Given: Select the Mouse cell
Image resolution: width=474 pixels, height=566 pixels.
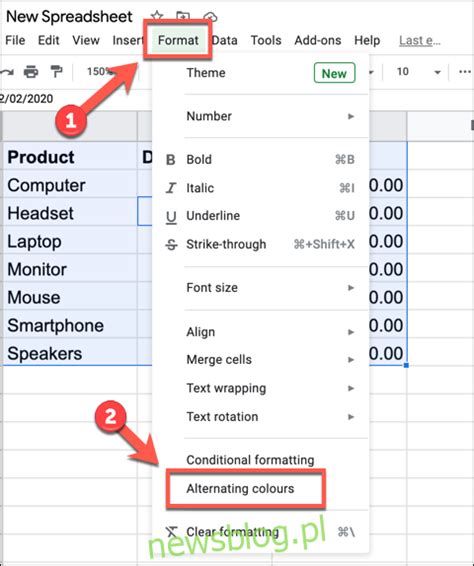Looking at the screenshot, I should pyautogui.click(x=70, y=297).
